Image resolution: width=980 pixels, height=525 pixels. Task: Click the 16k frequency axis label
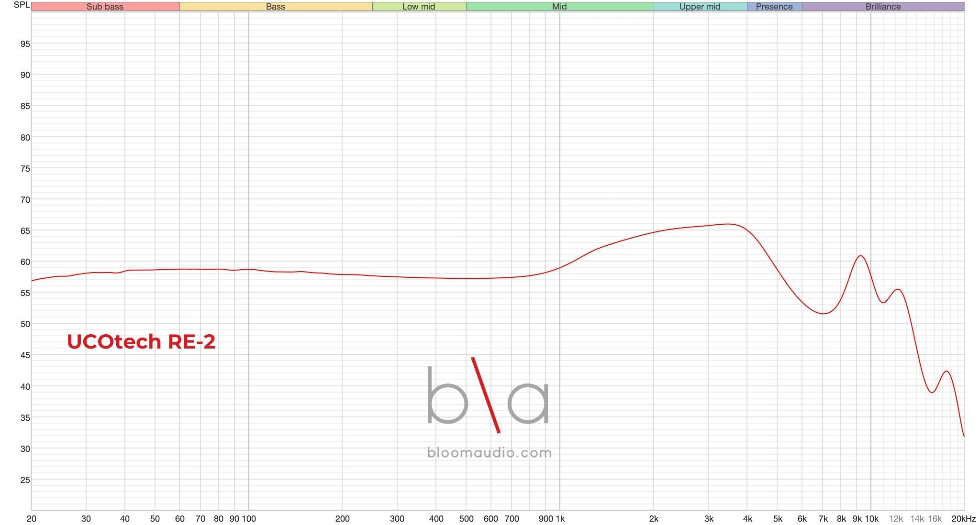(935, 519)
